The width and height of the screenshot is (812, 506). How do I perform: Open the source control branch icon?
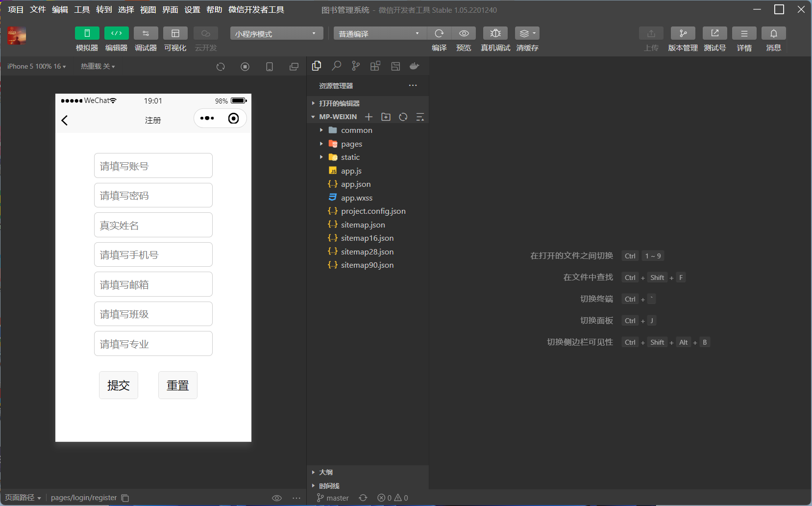coord(356,66)
